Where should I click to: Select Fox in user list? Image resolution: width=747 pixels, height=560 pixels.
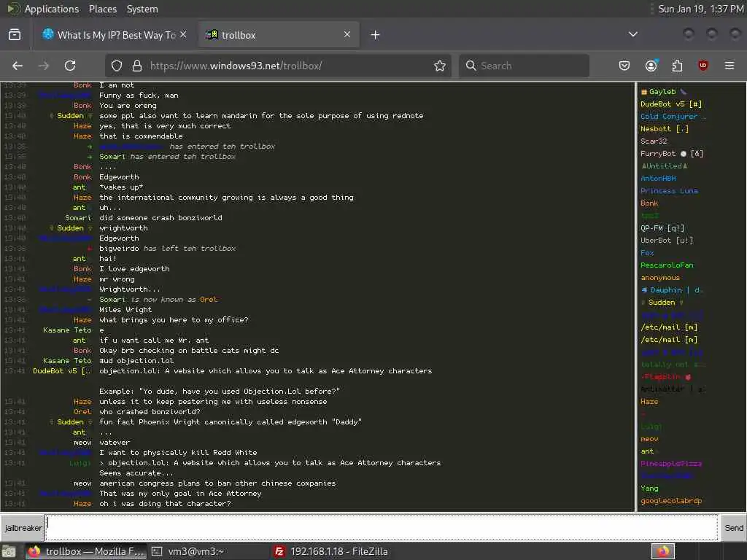point(647,252)
